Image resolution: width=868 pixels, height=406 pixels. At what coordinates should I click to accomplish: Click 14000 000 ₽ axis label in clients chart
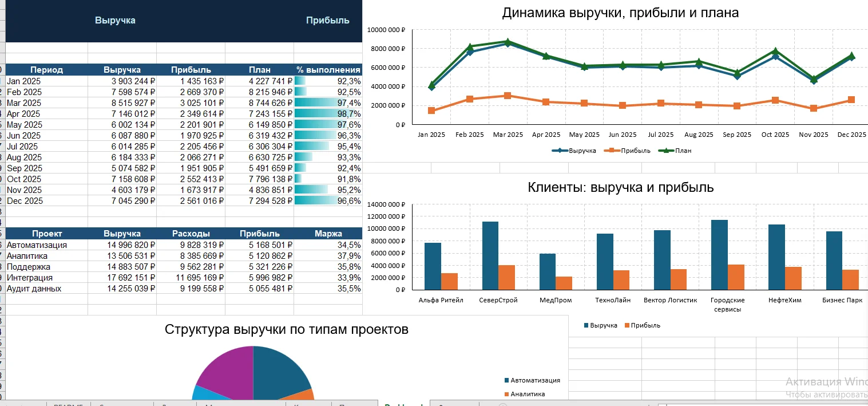[x=386, y=204]
